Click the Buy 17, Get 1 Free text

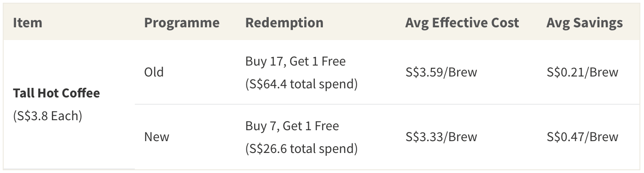(x=296, y=61)
